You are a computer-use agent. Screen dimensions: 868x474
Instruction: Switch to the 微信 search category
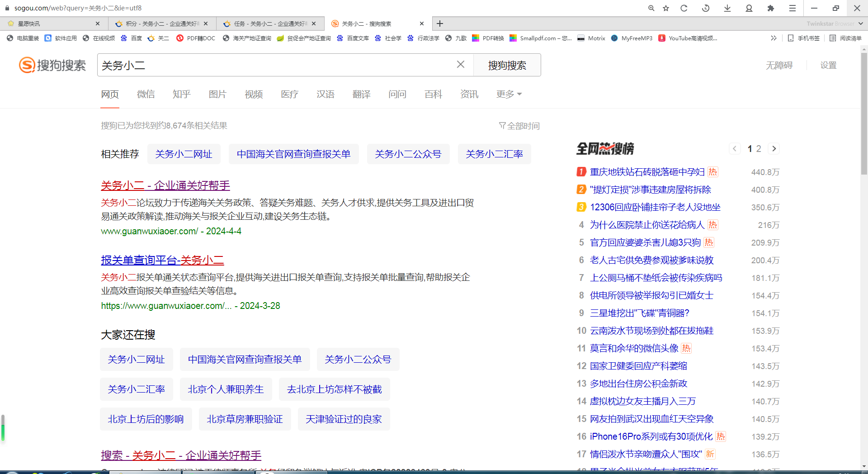point(146,94)
